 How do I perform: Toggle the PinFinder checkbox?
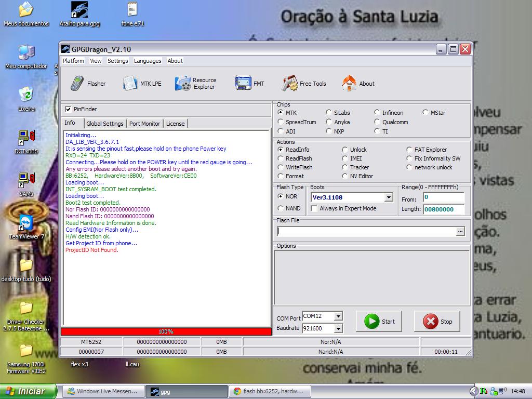[x=68, y=109]
